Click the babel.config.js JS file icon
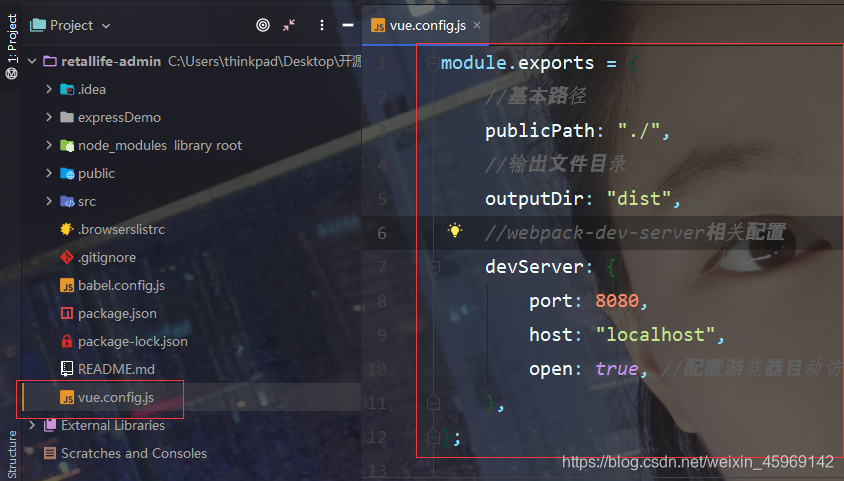Image resolution: width=844 pixels, height=481 pixels. [67, 285]
